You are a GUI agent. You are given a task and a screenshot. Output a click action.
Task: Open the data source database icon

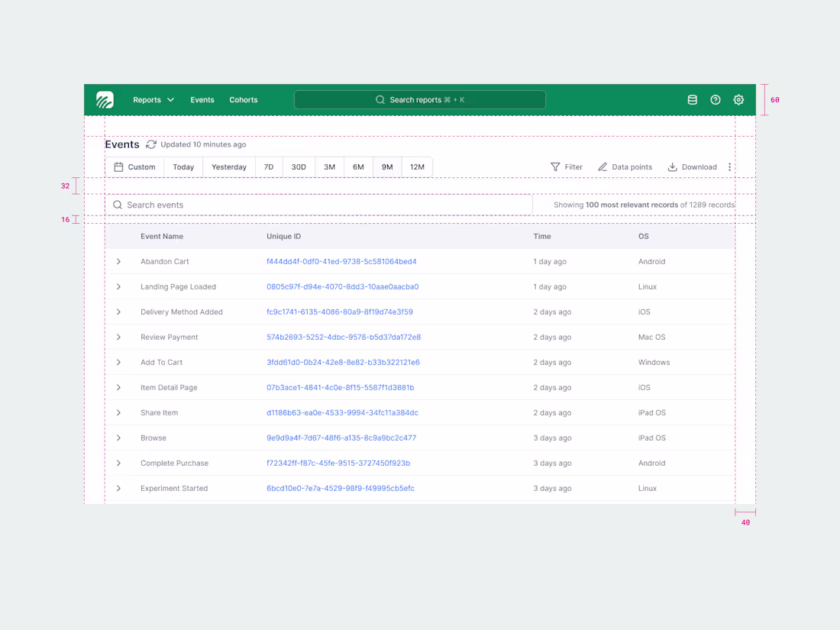(x=693, y=99)
